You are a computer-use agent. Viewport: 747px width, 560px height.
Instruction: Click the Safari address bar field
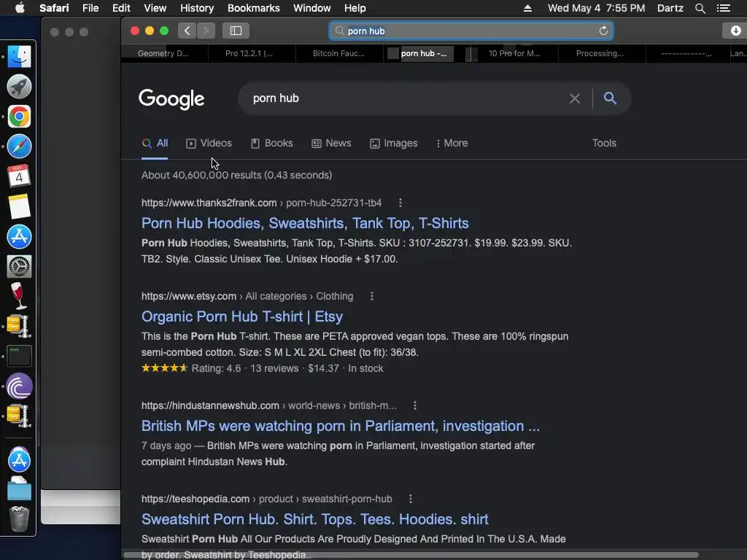coord(471,31)
